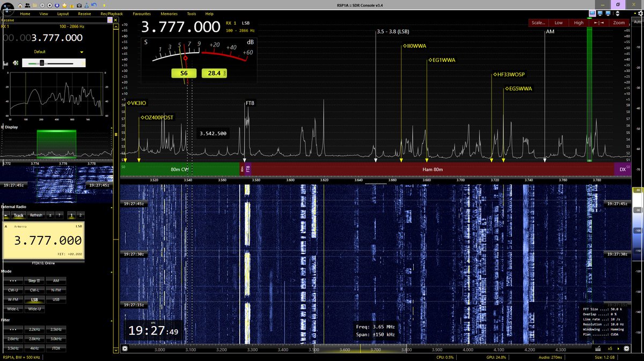The image size is (644, 361).
Task: Select the JTDX filter button
Action: pos(56,348)
